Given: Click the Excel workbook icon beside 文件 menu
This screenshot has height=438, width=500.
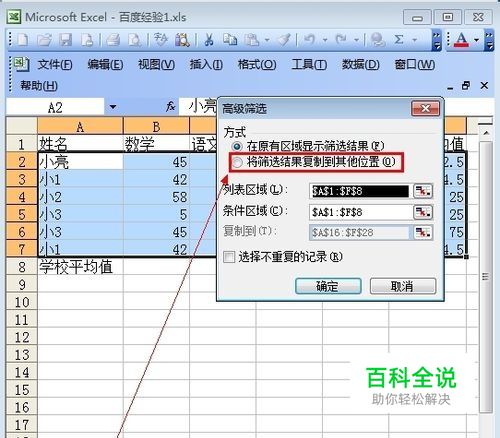Looking at the screenshot, I should click(22, 63).
